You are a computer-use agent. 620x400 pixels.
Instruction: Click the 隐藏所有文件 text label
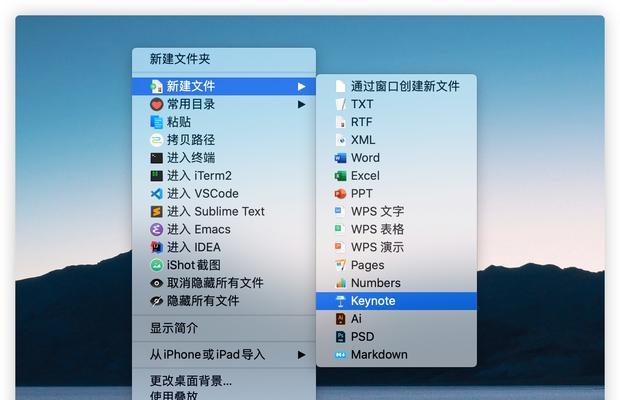pos(203,301)
